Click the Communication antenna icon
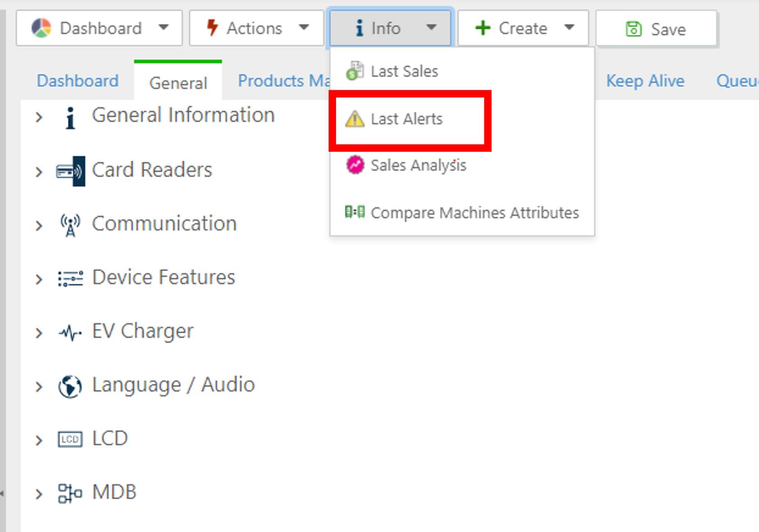 pyautogui.click(x=70, y=225)
